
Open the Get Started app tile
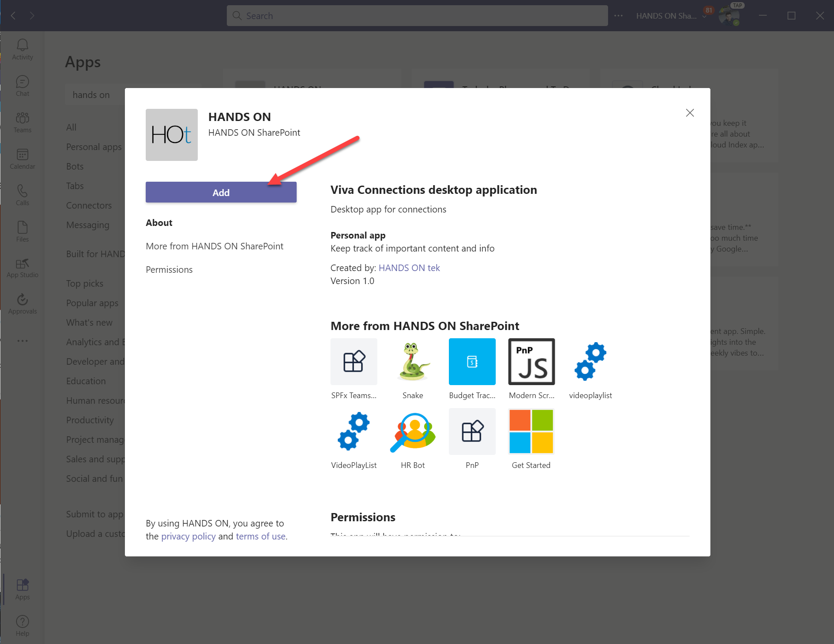tap(531, 432)
